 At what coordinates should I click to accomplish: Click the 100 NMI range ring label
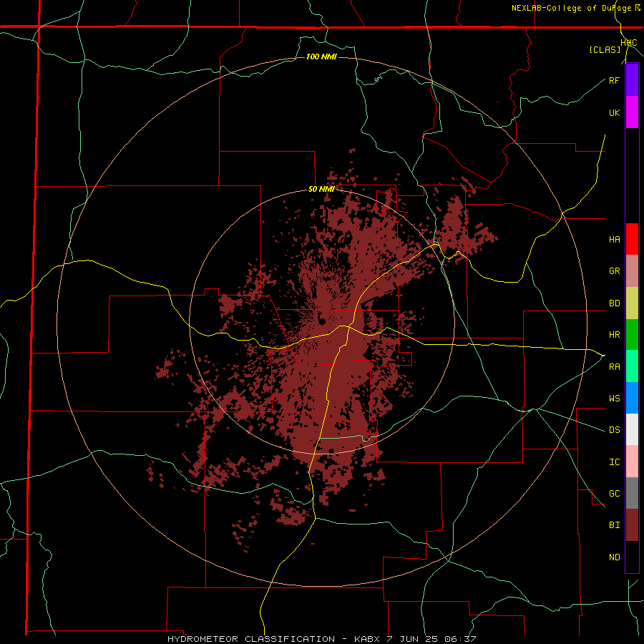pos(321,57)
